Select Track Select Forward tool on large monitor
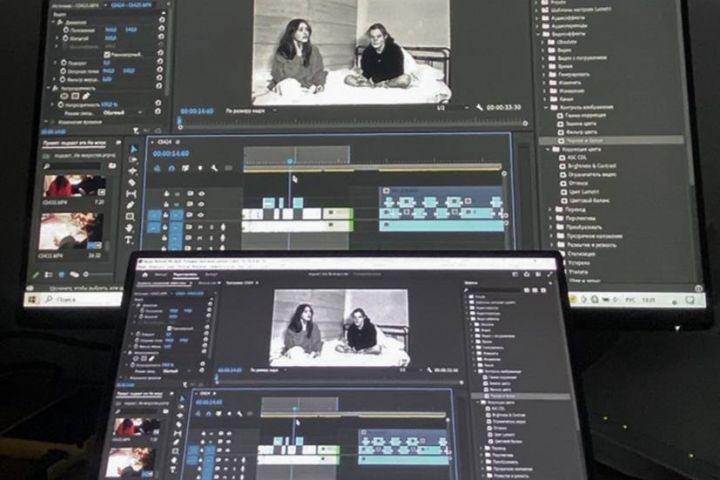This screenshot has height=480, width=720. (x=133, y=160)
